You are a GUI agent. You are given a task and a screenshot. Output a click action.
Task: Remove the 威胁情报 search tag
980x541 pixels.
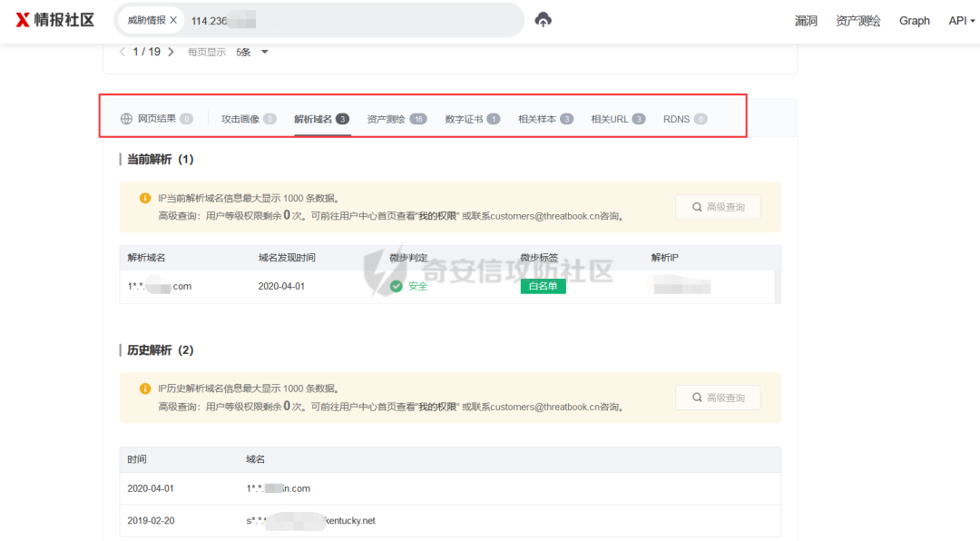[173, 20]
